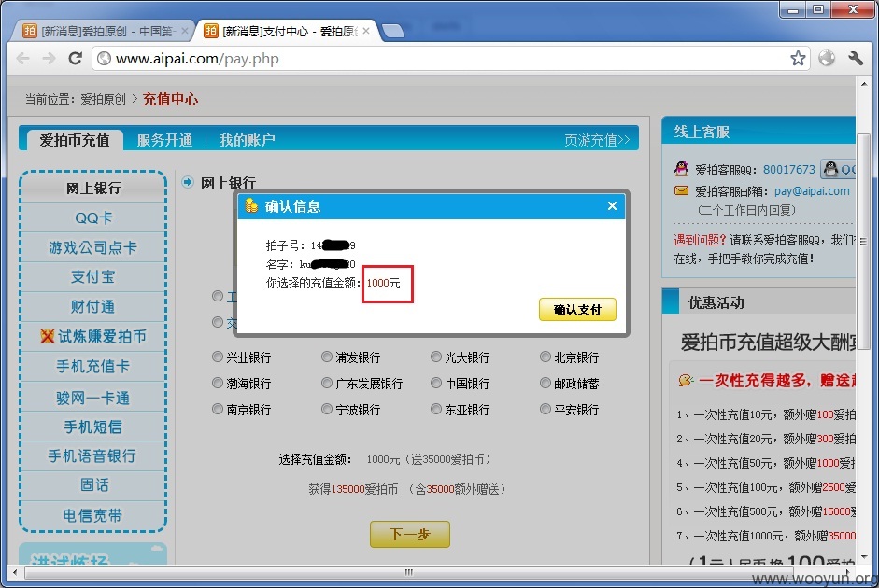Switch to 爱拍币充值 tab
Image resolution: width=879 pixels, height=588 pixels.
point(75,140)
